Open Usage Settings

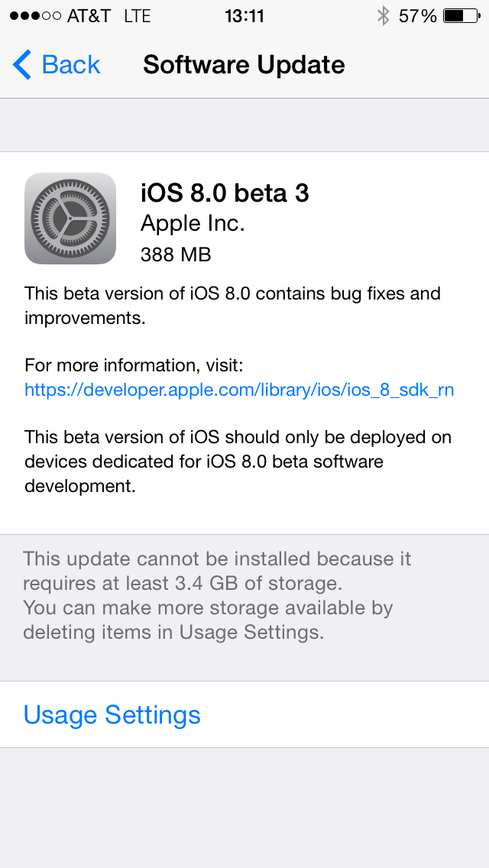(x=244, y=714)
